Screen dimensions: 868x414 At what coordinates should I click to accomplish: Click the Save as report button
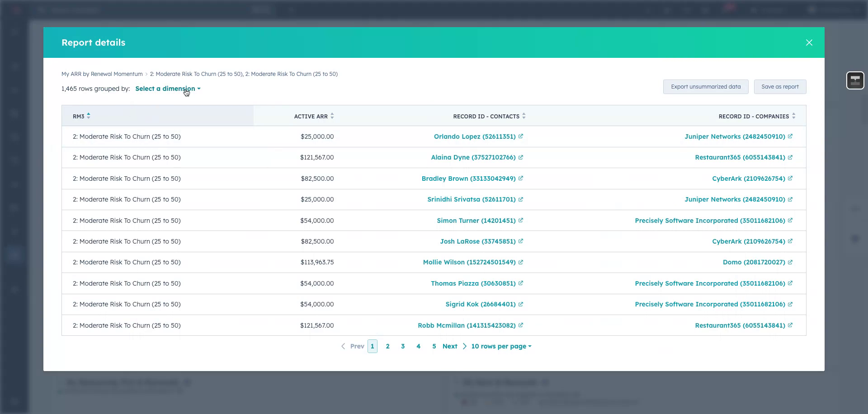780,86
